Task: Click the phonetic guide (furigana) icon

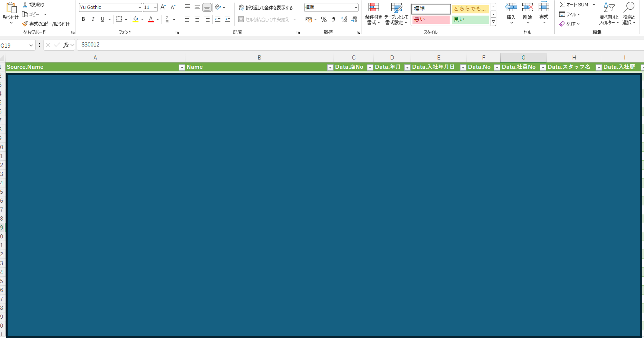Action: click(x=167, y=19)
